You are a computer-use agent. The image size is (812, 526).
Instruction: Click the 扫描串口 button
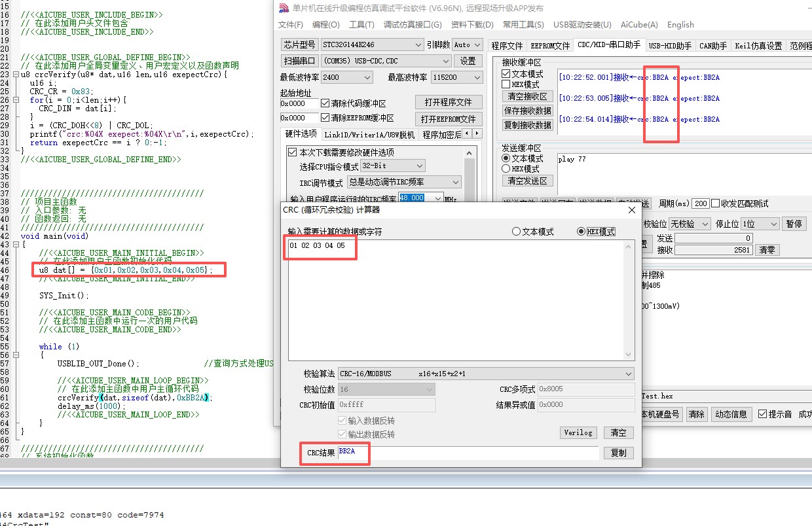(x=300, y=61)
